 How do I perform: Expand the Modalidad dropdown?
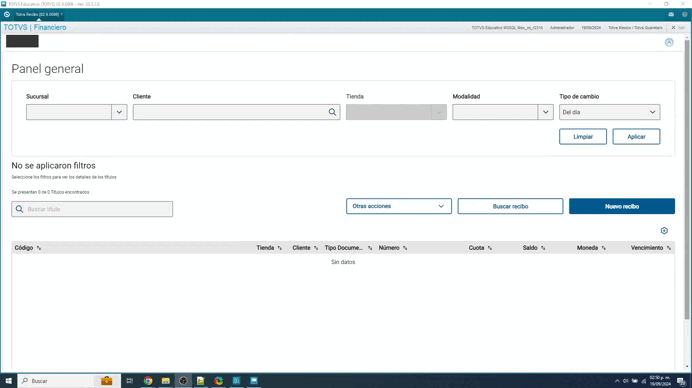pos(545,112)
